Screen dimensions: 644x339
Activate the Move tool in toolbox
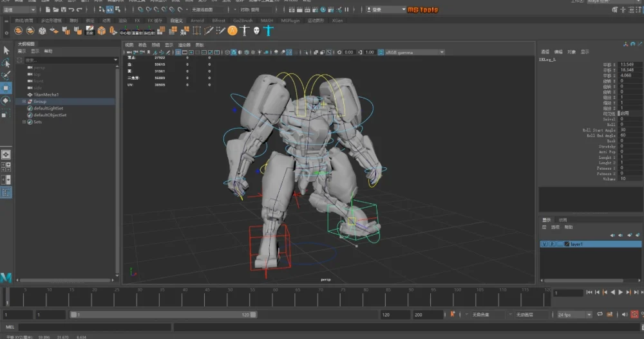tap(6, 88)
